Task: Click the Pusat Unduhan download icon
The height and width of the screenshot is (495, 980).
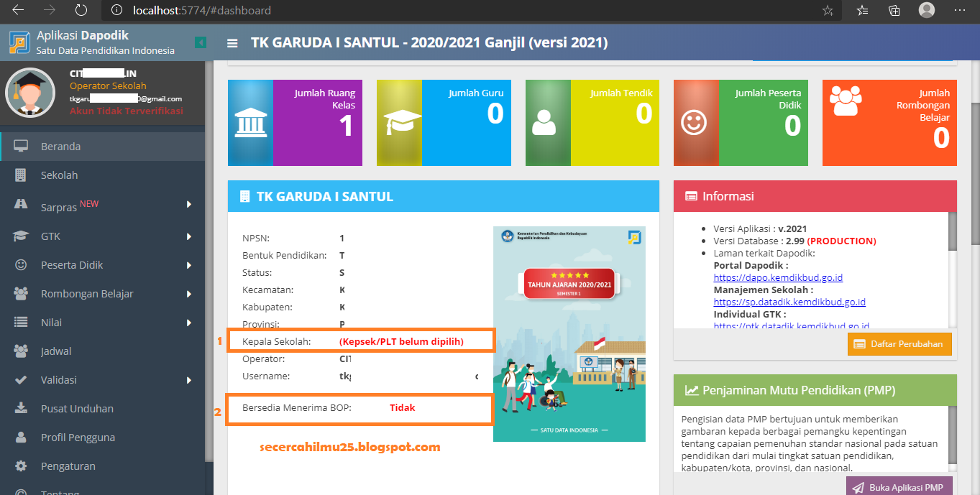Action: (22, 408)
